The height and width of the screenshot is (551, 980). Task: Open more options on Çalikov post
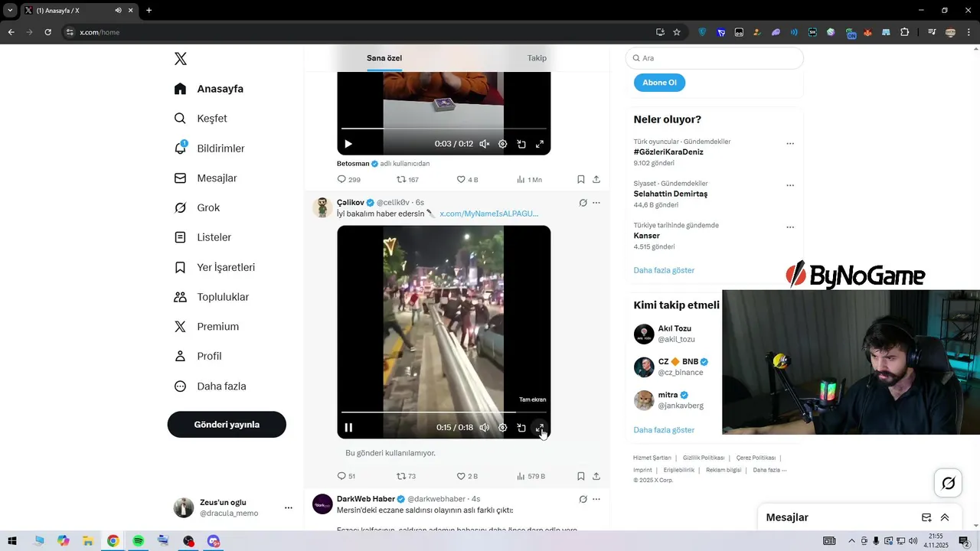[596, 203]
